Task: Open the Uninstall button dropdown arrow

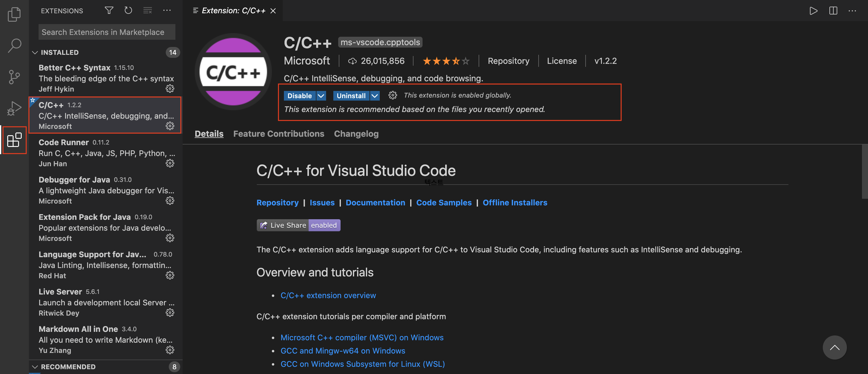Action: click(375, 95)
